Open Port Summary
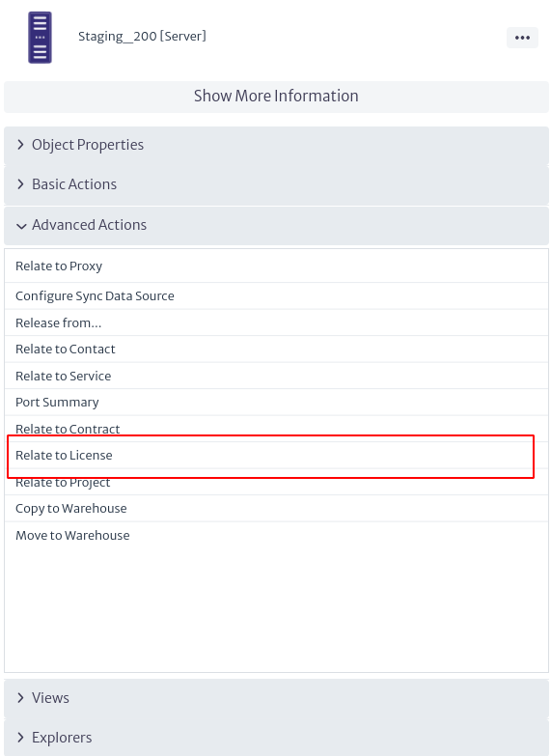 pos(276,402)
